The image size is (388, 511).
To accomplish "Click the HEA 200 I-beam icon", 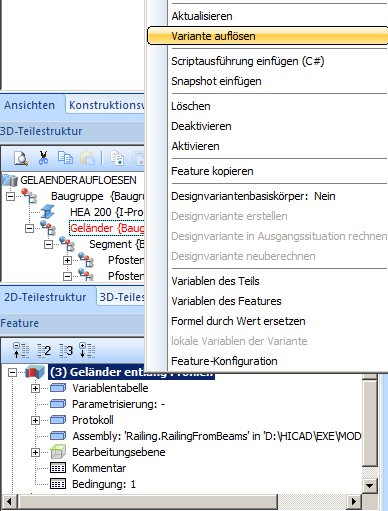I will click(x=48, y=212).
